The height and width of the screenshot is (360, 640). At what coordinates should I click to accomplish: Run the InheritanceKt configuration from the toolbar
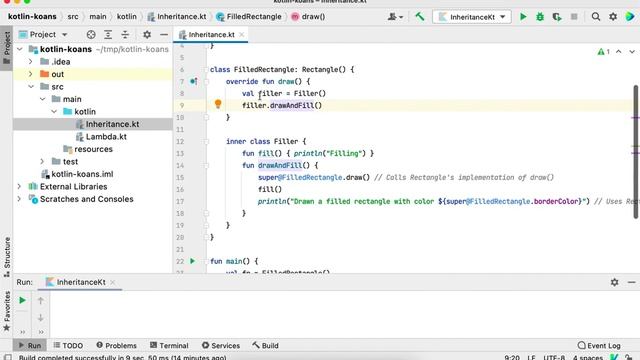523,17
